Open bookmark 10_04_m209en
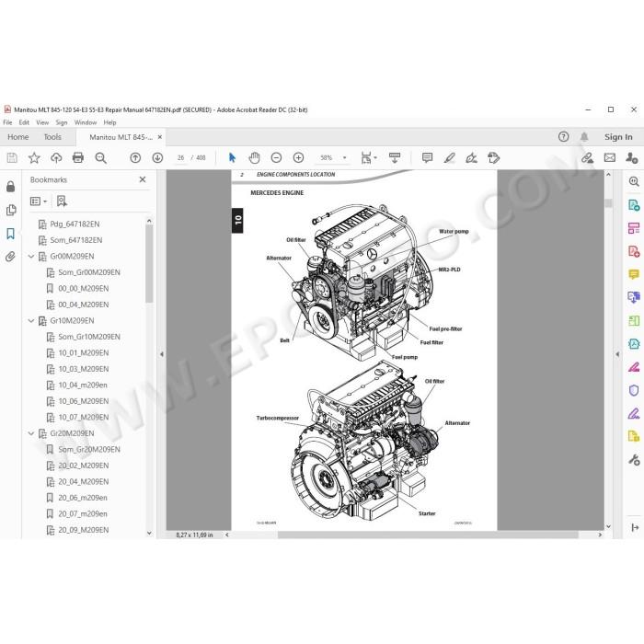Viewport: 644px width, 644px height. 83,385
